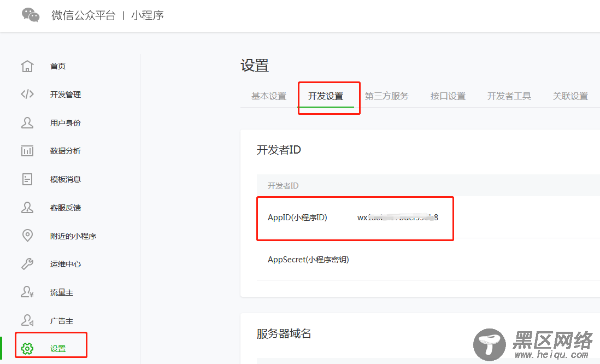Open the 接口设置 tab
Viewport: 600px width, 364px height.
[x=448, y=96]
